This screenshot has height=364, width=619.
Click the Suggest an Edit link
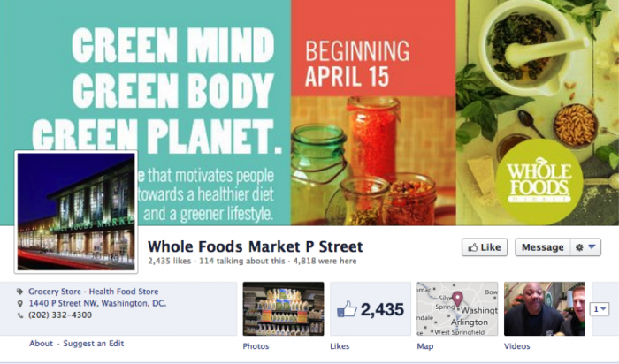(94, 344)
